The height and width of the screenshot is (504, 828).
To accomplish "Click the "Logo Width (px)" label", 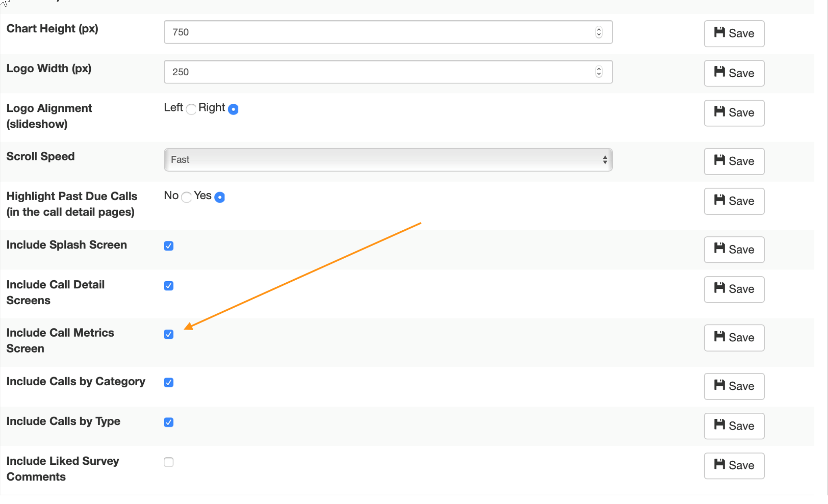I will 49,68.
